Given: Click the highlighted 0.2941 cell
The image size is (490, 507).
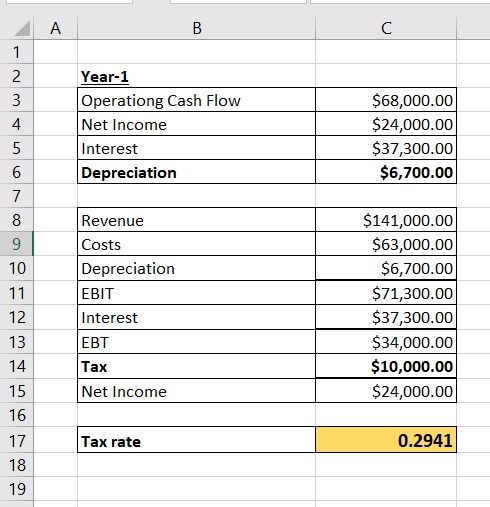Looking at the screenshot, I should tap(386, 440).
